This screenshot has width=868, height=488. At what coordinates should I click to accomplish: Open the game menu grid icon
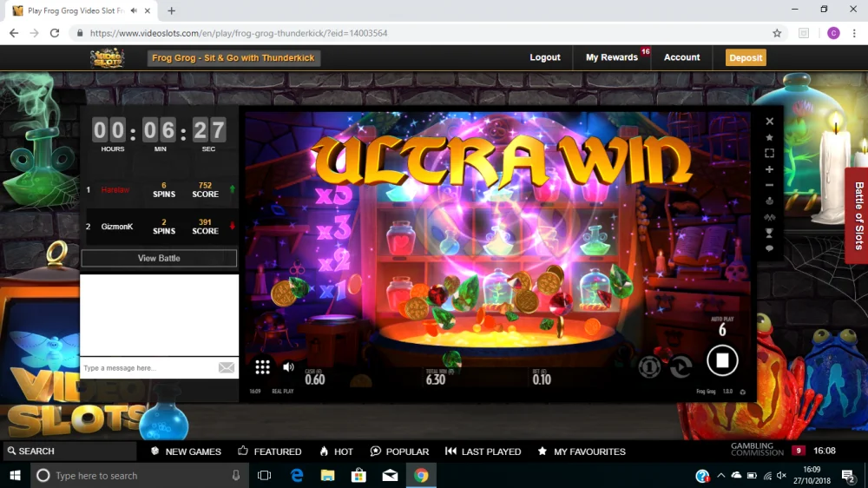pos(262,366)
